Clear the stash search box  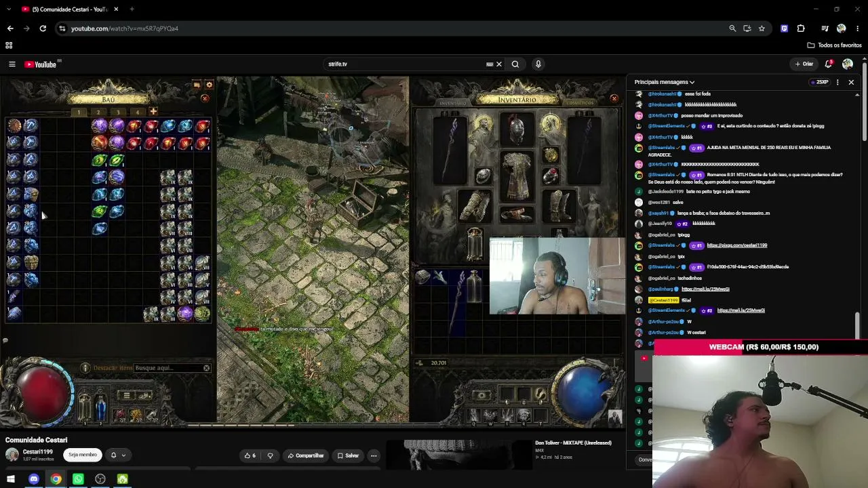[207, 368]
